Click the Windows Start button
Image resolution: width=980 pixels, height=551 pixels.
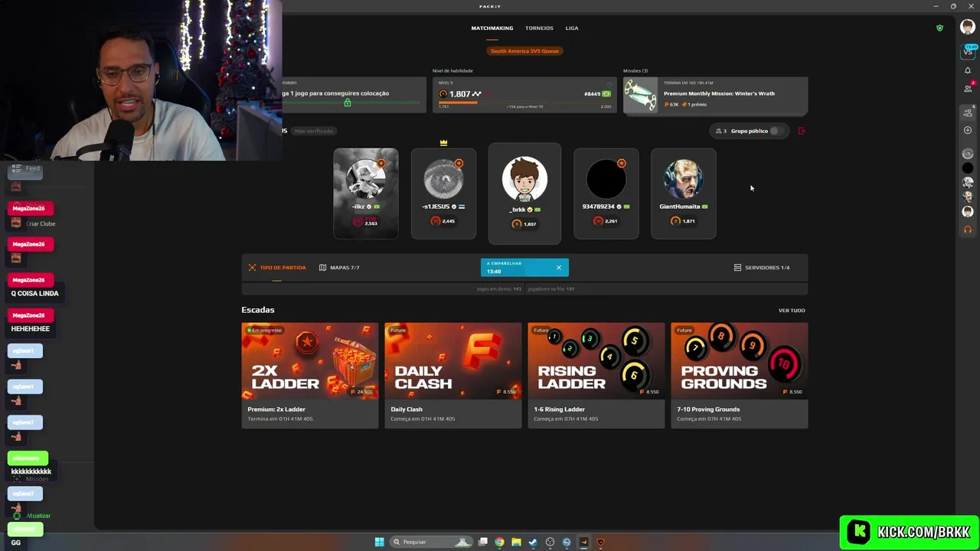click(379, 542)
